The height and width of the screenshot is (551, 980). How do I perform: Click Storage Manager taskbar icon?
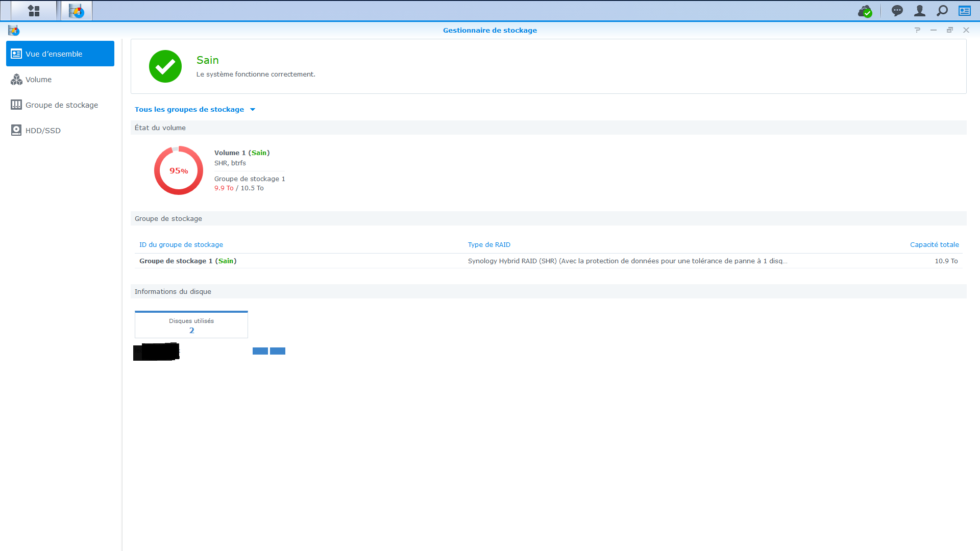point(77,11)
